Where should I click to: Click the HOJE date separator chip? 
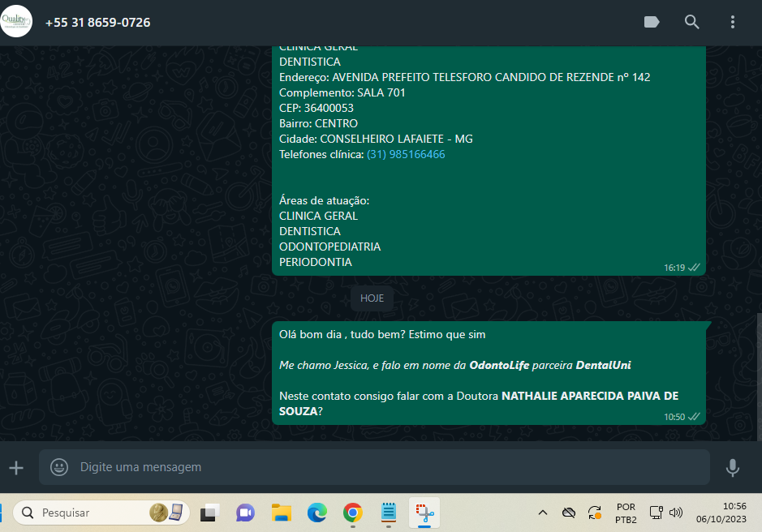tap(372, 298)
